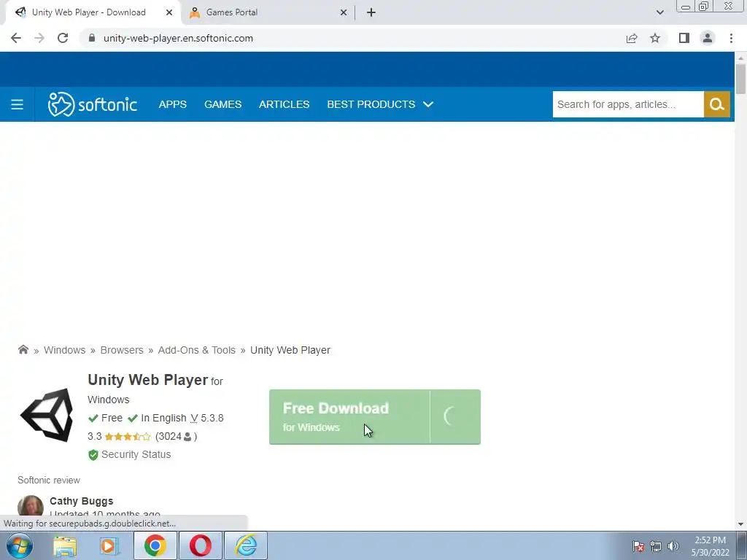Click the Free Download for Windows button
This screenshot has height=560, width=747.
pyautogui.click(x=374, y=417)
